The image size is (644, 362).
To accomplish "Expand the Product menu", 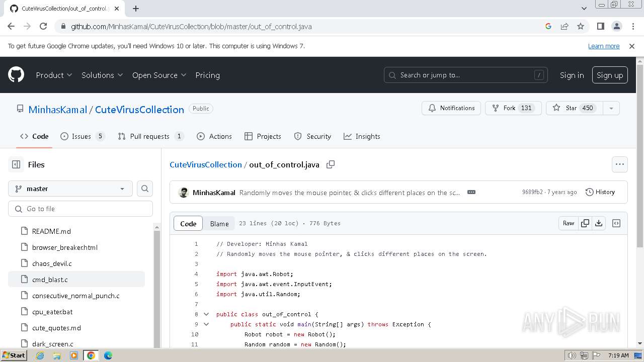I will pyautogui.click(x=54, y=75).
